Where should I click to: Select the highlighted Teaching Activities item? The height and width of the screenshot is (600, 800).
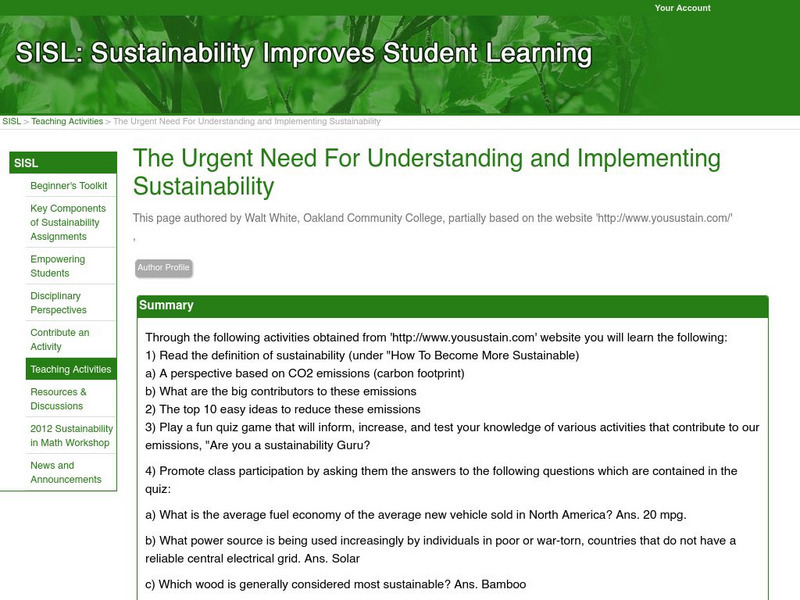[71, 370]
